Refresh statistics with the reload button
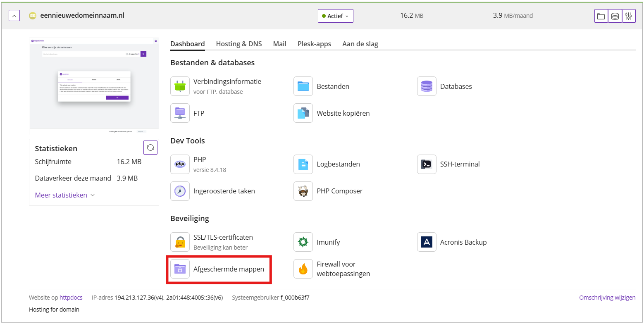This screenshot has width=644, height=324. [150, 148]
